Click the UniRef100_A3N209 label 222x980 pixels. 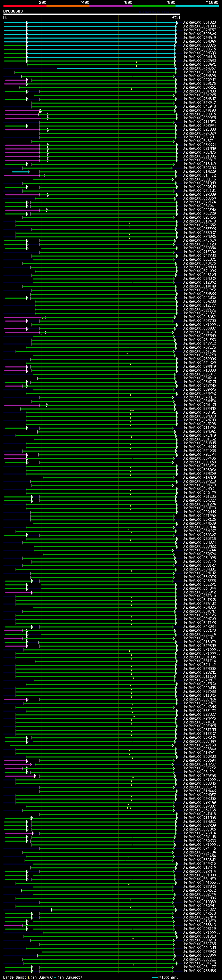pyautogui.click(x=199, y=474)
